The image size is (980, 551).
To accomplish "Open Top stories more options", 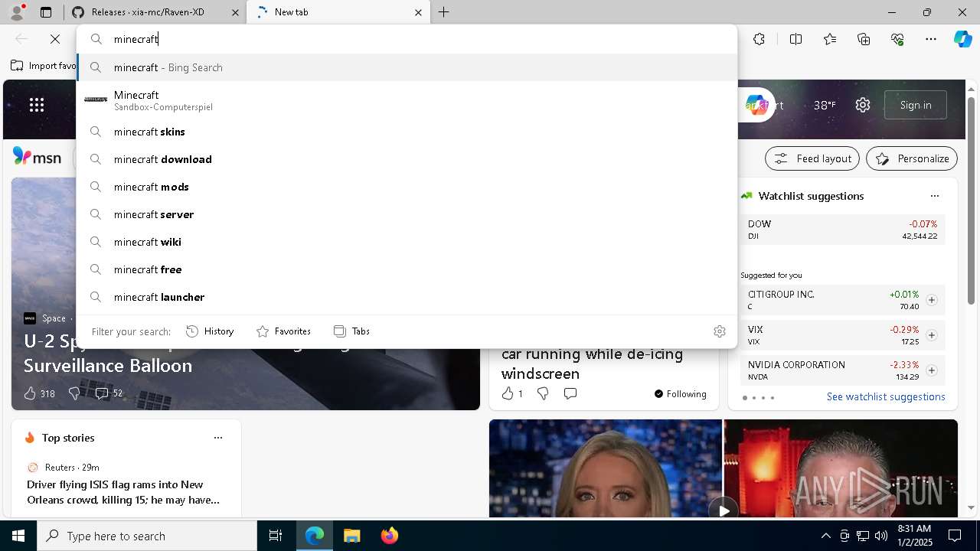I will pos(218,438).
